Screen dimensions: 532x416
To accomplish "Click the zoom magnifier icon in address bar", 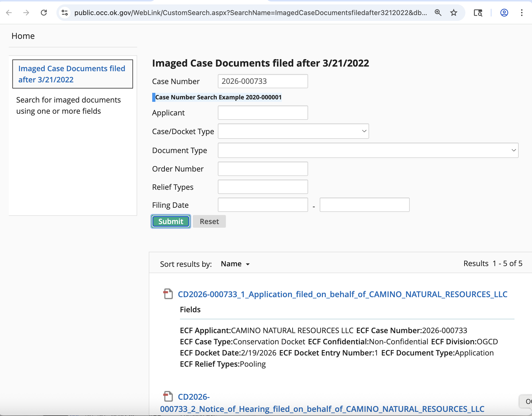I will click(x=438, y=13).
